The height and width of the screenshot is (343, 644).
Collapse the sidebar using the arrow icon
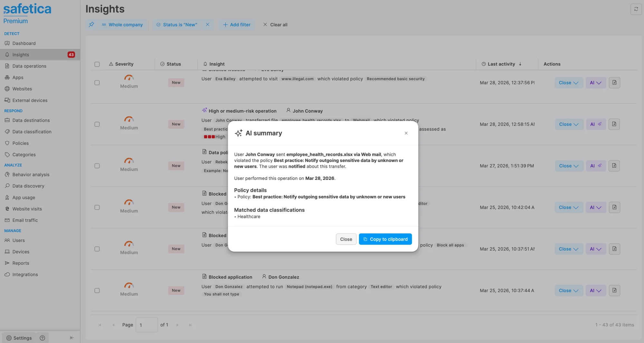coord(71,338)
